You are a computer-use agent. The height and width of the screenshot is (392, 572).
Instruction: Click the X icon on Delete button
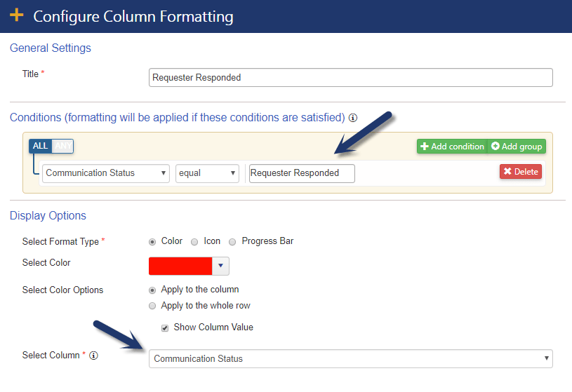point(507,171)
